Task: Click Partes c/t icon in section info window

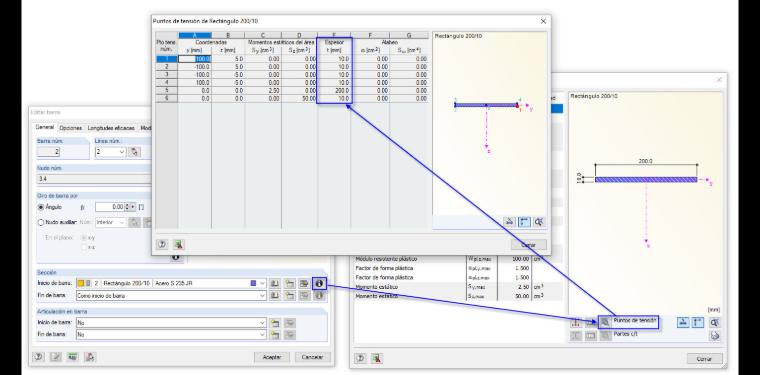Action: tap(605, 335)
